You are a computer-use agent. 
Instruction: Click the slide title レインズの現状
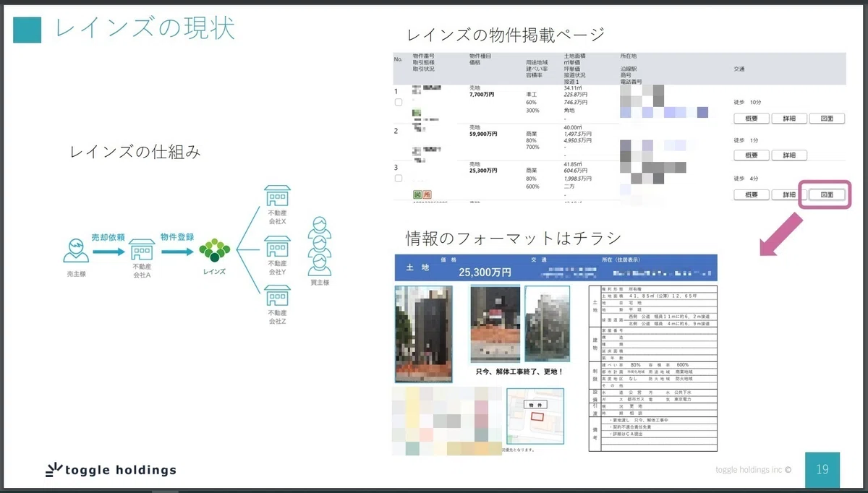pyautogui.click(x=145, y=29)
